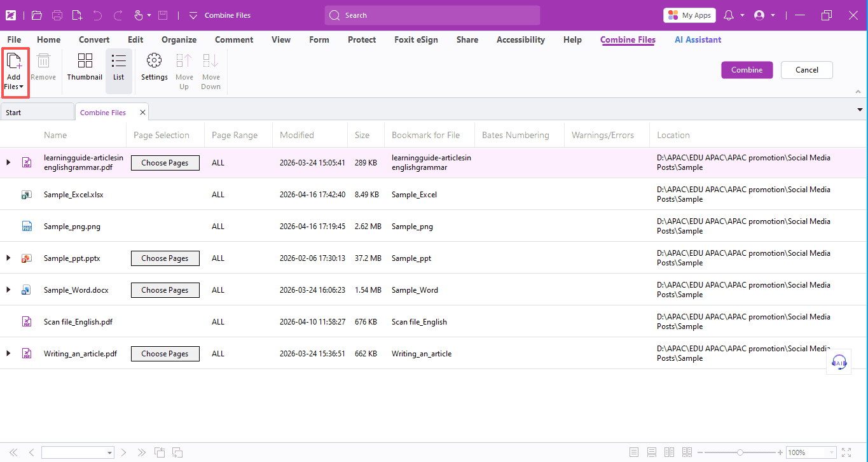Open the touch mode dropdown arrow
The image size is (868, 462).
point(149,15)
